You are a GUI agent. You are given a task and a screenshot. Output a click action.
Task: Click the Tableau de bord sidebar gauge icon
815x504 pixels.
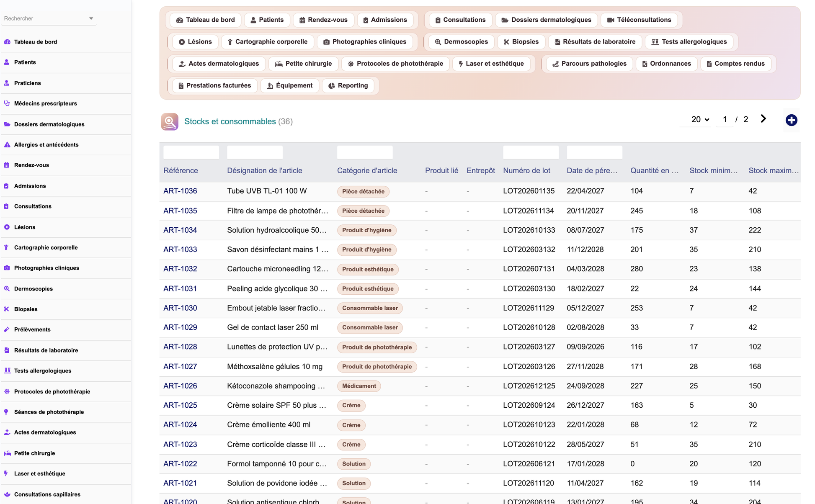coord(7,42)
